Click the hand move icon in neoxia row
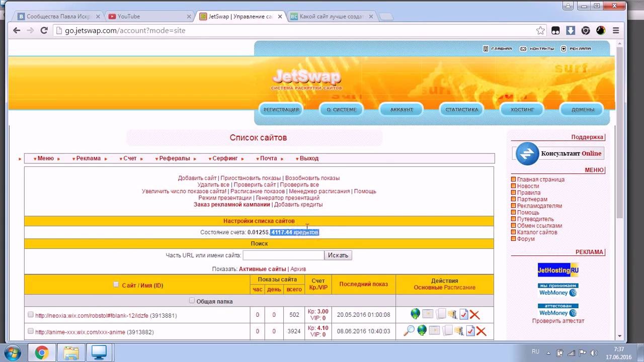Viewport: 644px width, 362px height. tap(452, 315)
